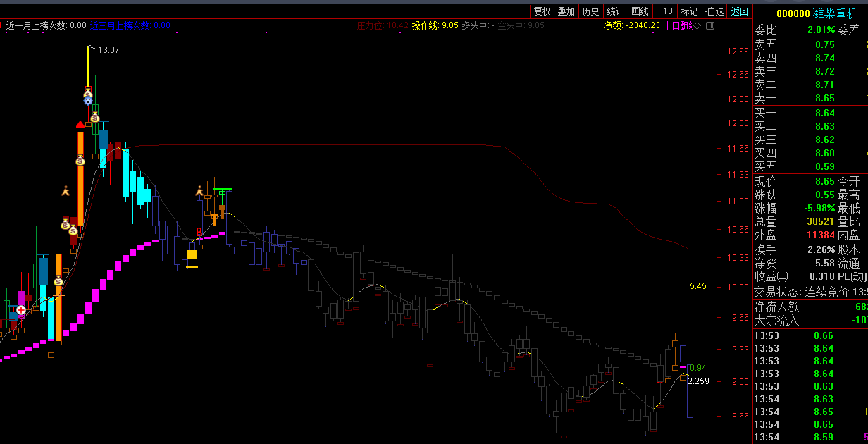
Task: Click the yellow 5.45 value on the chart
Action: click(697, 286)
